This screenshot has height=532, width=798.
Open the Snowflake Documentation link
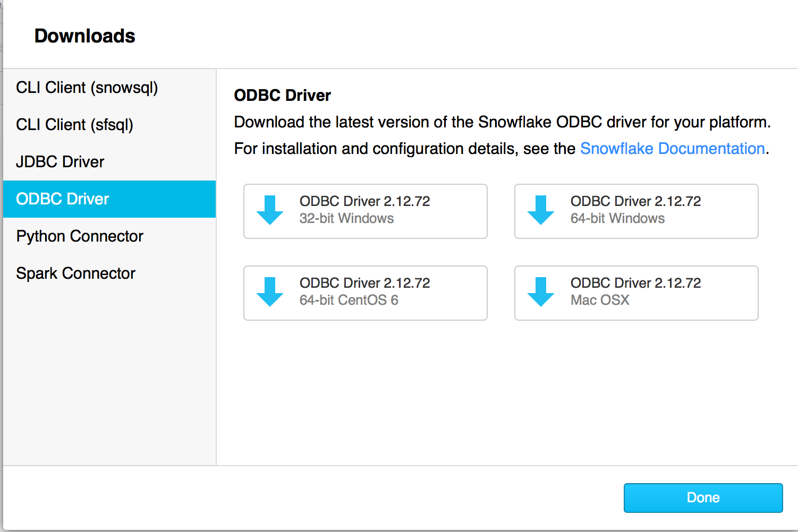tap(672, 149)
